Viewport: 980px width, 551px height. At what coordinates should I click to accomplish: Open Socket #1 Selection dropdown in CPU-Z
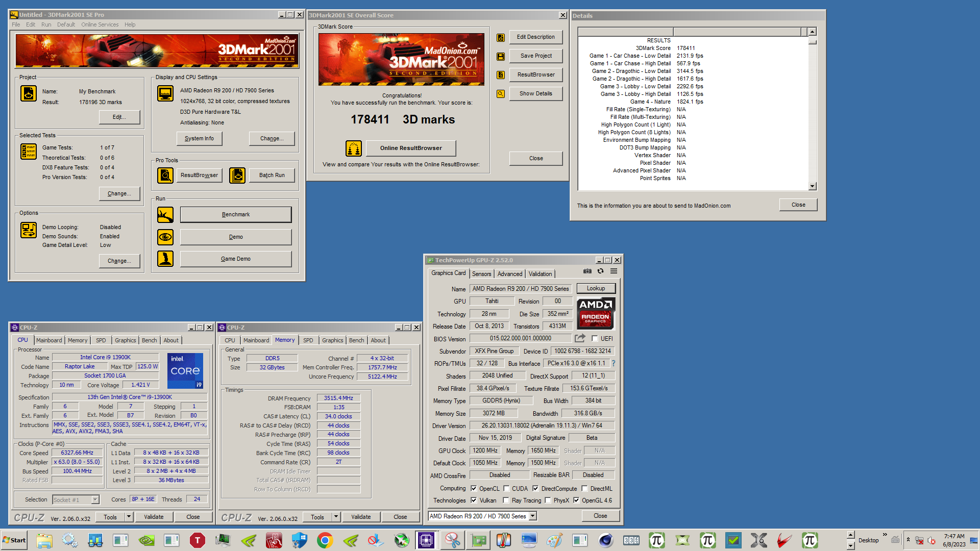pyautogui.click(x=95, y=499)
